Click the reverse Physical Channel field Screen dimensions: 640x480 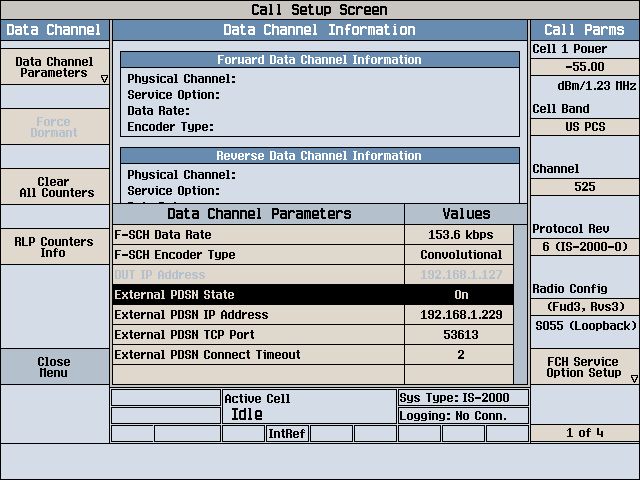point(182,175)
